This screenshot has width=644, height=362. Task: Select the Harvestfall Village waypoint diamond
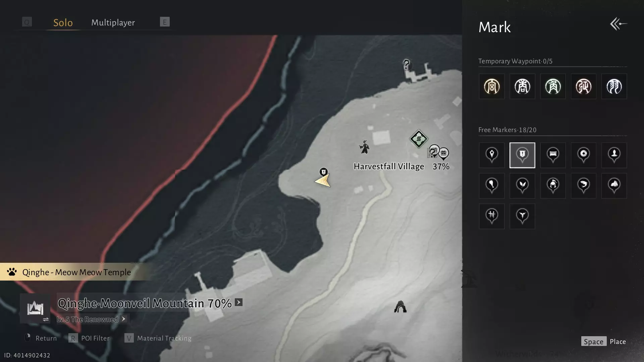pyautogui.click(x=419, y=139)
